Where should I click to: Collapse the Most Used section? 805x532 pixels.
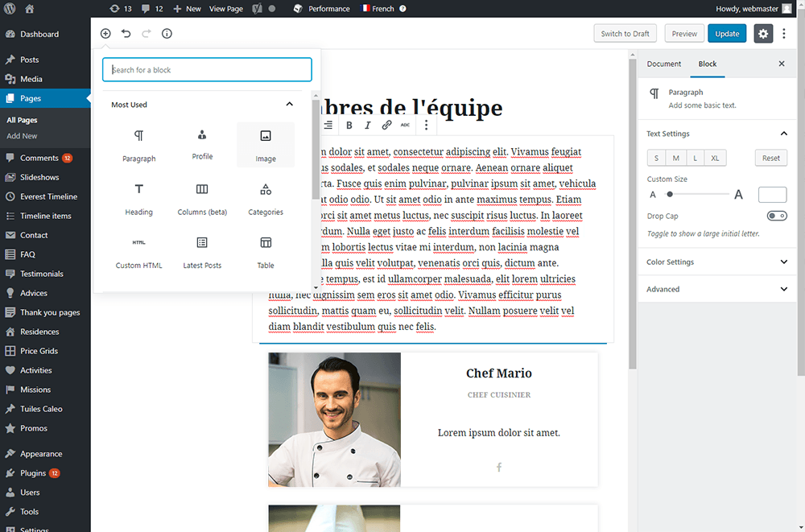coord(290,105)
